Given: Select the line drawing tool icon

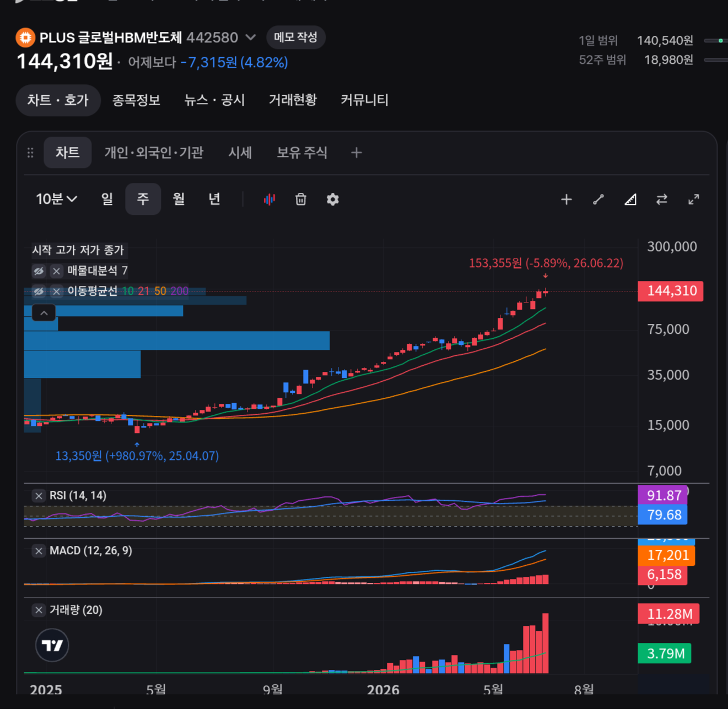Looking at the screenshot, I should 598,199.
